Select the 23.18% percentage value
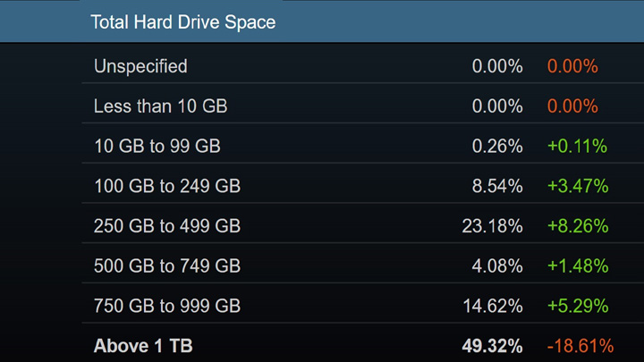This screenshot has height=362, width=644. coord(492,226)
